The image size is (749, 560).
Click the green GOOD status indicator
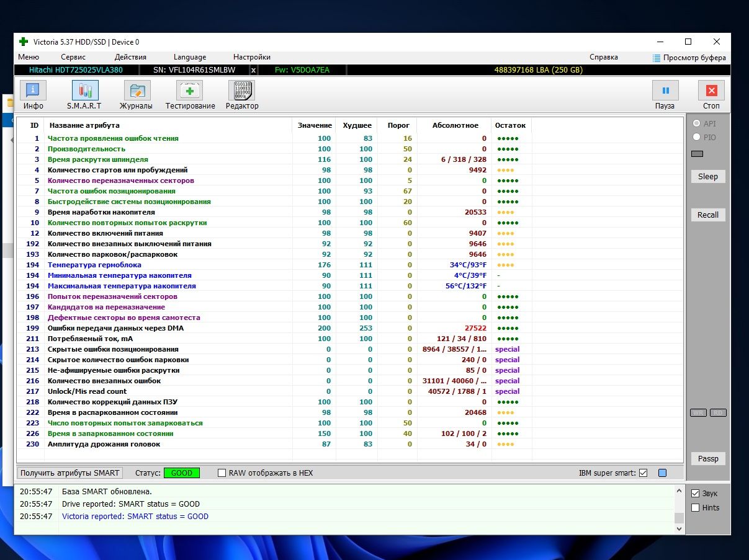182,473
